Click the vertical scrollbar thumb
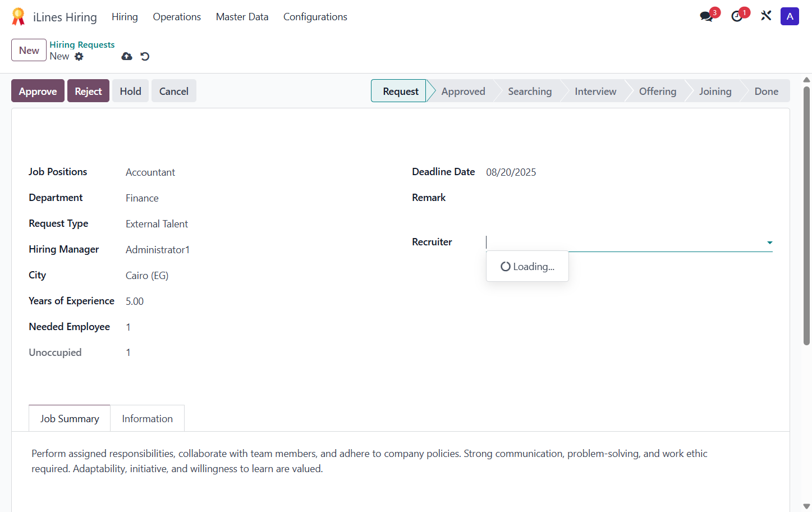The image size is (812, 512). [806, 216]
